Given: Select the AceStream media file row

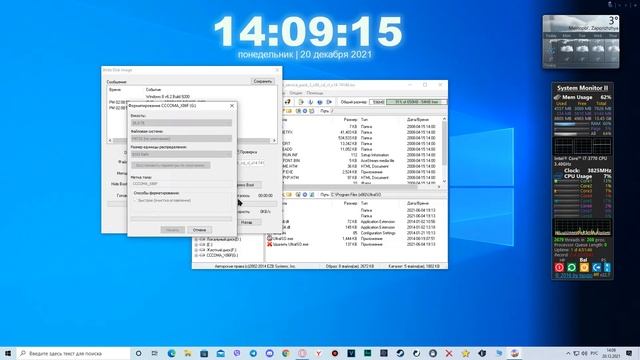Looking at the screenshot, I should coord(359,161).
